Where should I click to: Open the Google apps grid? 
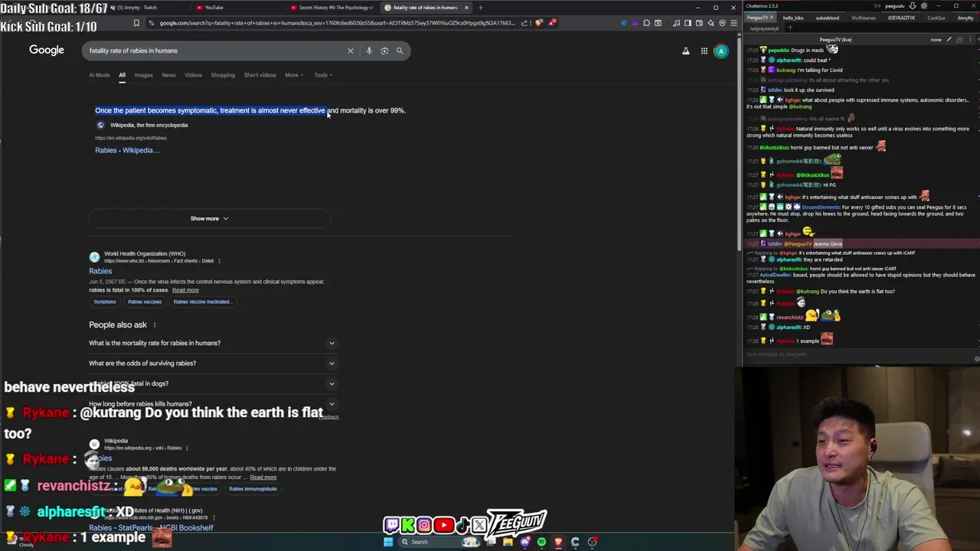tap(704, 51)
